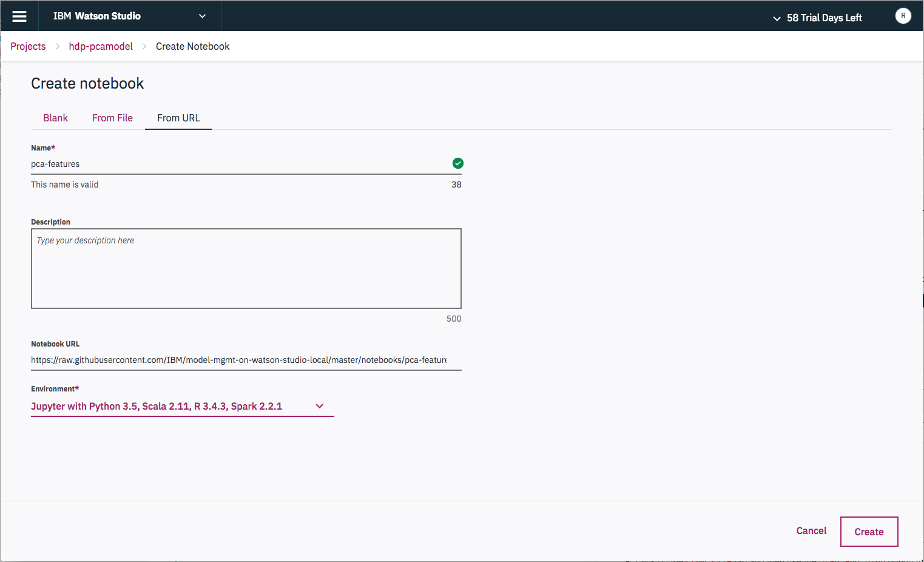Click the '500' description character counter
Viewport: 924px width, 562px height.
coord(454,319)
